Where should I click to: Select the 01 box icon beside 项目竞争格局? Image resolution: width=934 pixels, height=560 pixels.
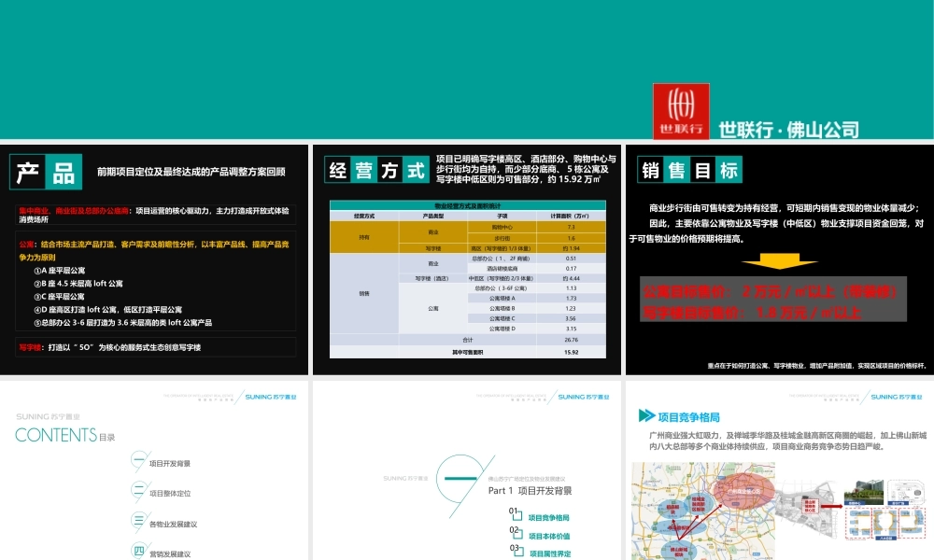pyautogui.click(x=518, y=513)
